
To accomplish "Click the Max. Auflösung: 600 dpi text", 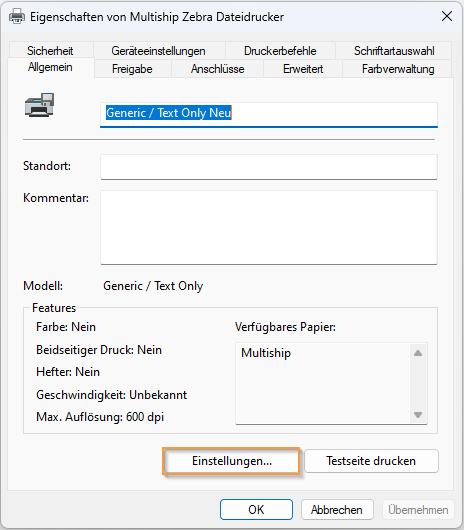I will click(100, 417).
